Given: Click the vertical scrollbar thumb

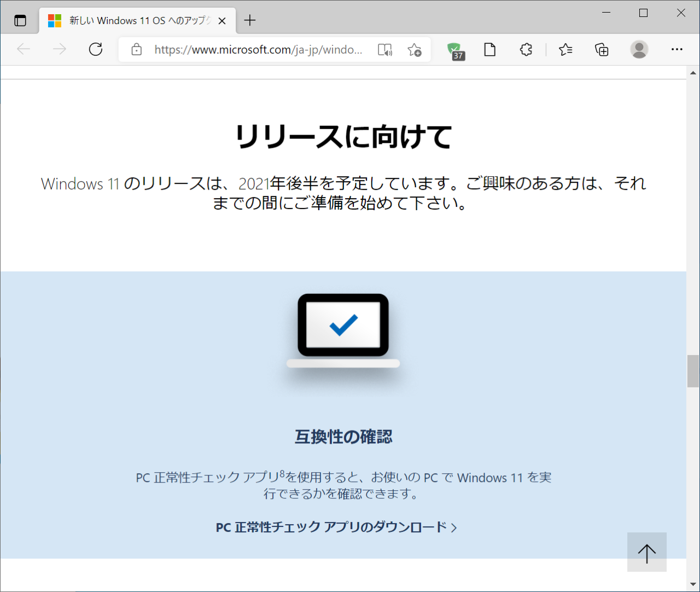Looking at the screenshot, I should pos(693,371).
